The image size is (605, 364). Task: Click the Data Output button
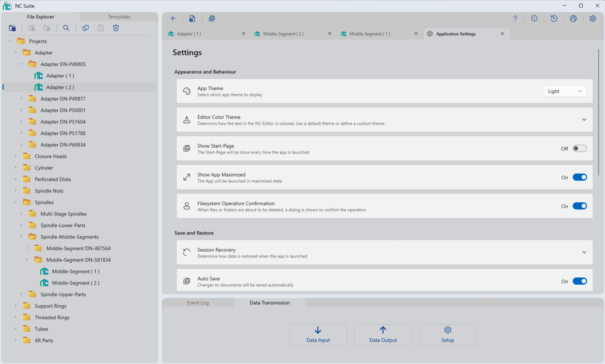383,335
